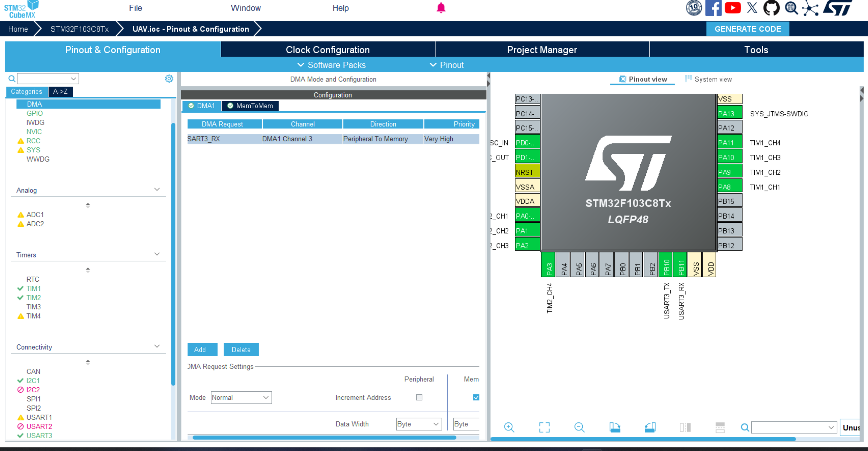This screenshot has width=868, height=451.
Task: Open the YouTube icon link
Action: coord(733,8)
